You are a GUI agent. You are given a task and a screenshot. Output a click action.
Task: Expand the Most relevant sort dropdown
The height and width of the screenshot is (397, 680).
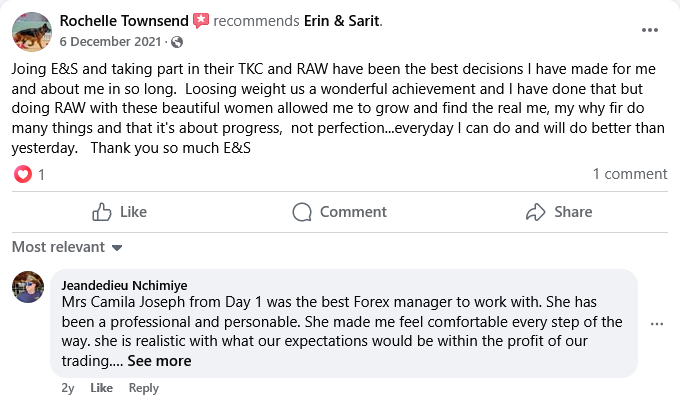click(x=67, y=247)
